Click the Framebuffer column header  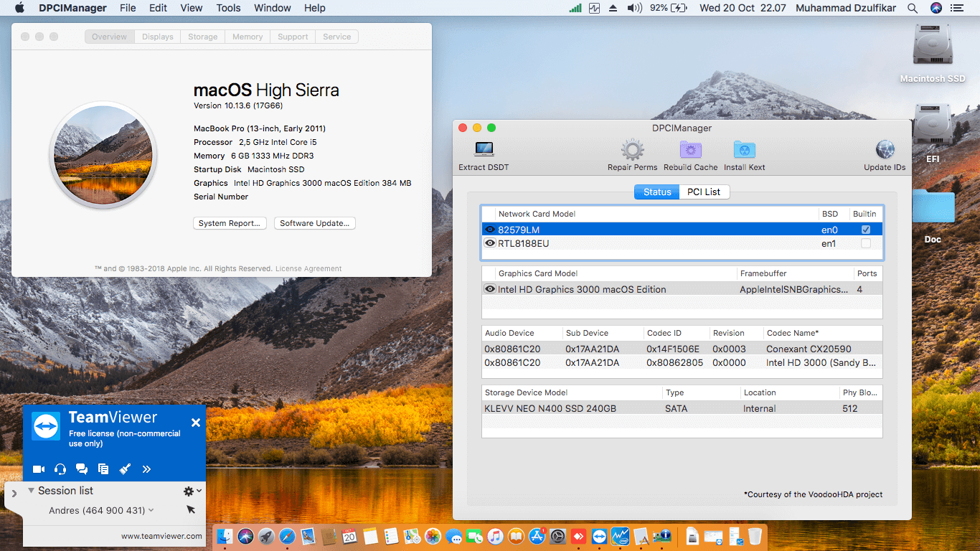[x=796, y=273]
